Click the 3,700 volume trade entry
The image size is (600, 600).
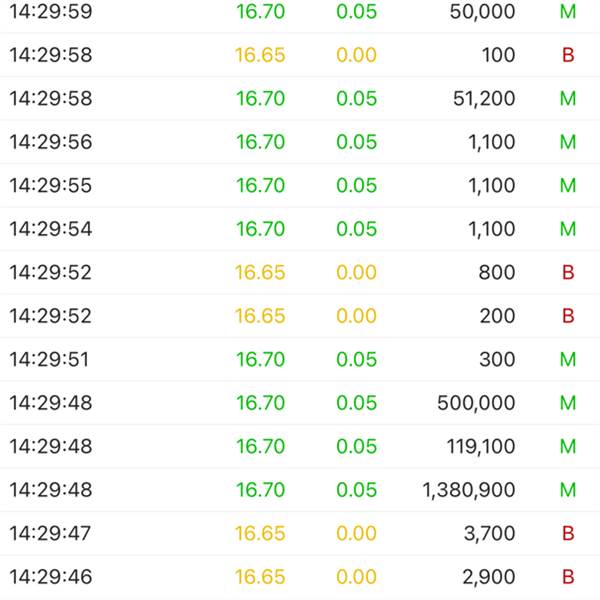point(489,534)
